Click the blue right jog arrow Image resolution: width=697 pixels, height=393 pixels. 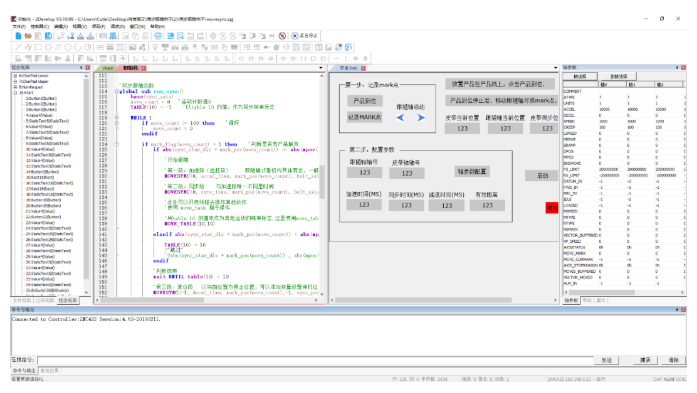pyautogui.click(x=421, y=118)
